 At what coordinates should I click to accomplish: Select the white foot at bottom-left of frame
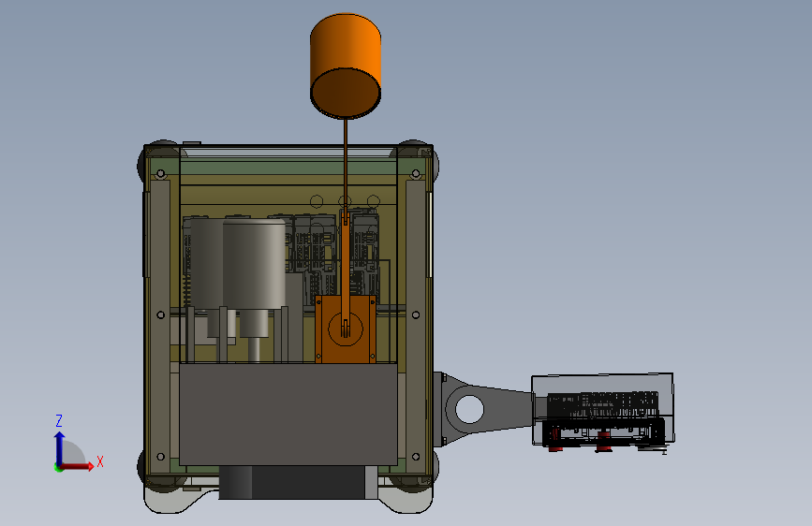170,498
